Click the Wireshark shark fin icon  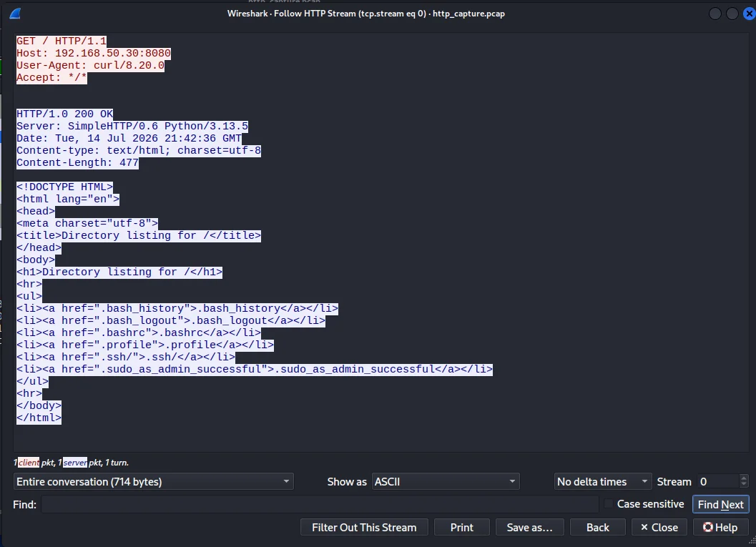pyautogui.click(x=15, y=14)
